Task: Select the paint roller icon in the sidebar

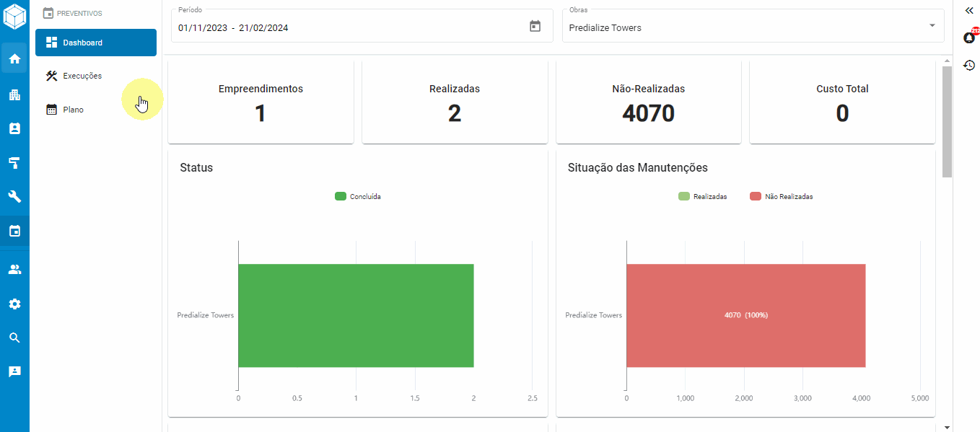Action: pyautogui.click(x=14, y=163)
